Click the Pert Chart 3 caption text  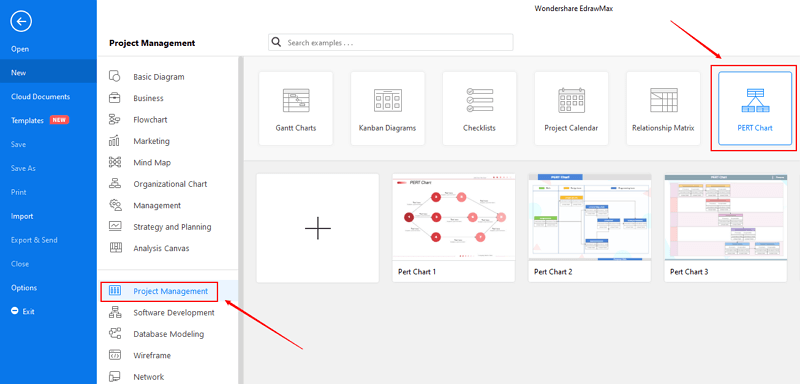coord(689,272)
